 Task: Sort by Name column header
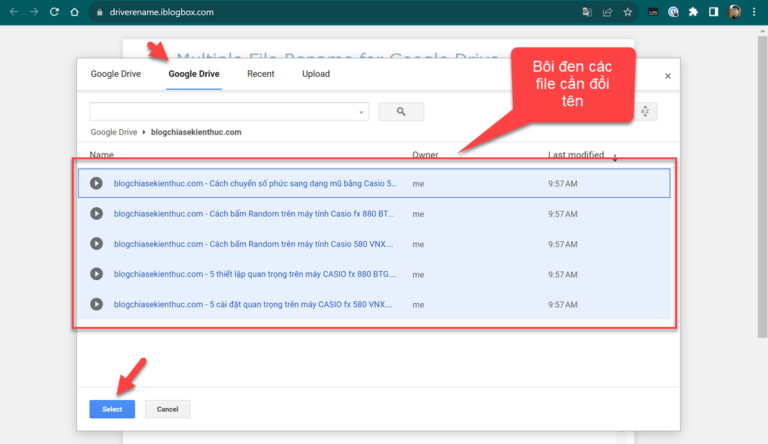click(x=101, y=155)
